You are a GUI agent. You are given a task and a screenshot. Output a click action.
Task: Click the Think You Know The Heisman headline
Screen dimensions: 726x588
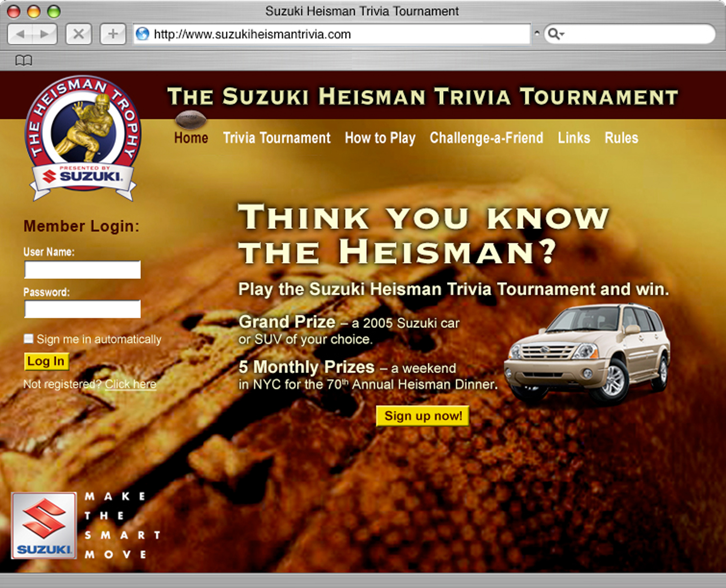pyautogui.click(x=424, y=234)
